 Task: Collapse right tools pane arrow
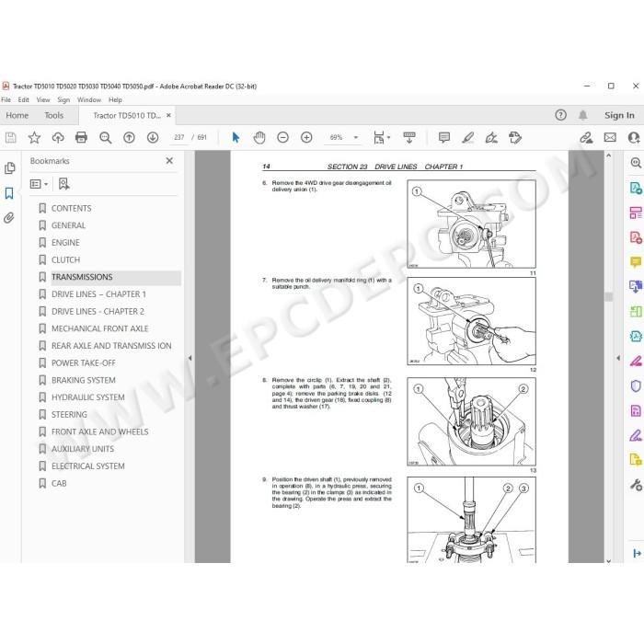coord(618,358)
